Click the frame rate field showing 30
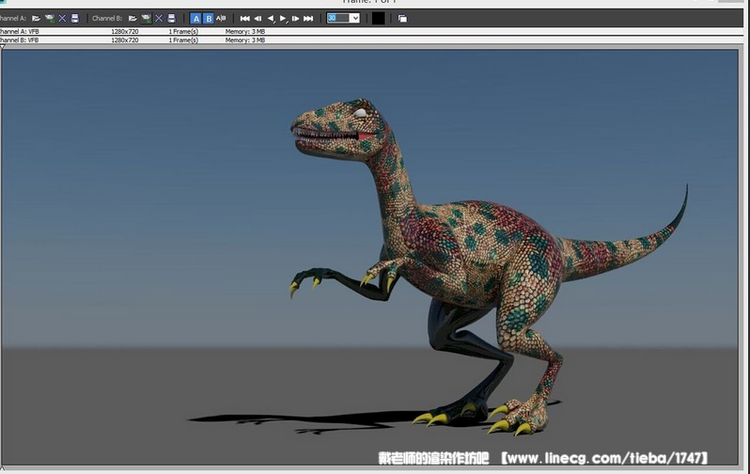 [338, 18]
